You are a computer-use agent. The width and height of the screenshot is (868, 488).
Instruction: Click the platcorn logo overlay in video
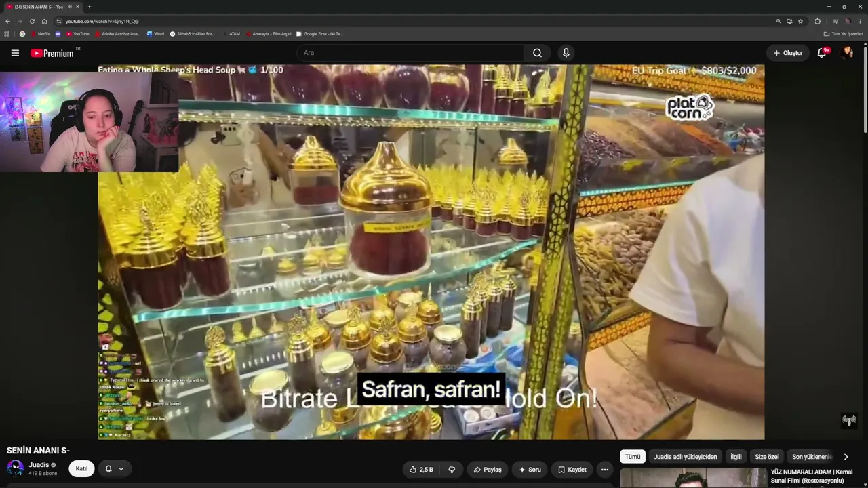690,108
